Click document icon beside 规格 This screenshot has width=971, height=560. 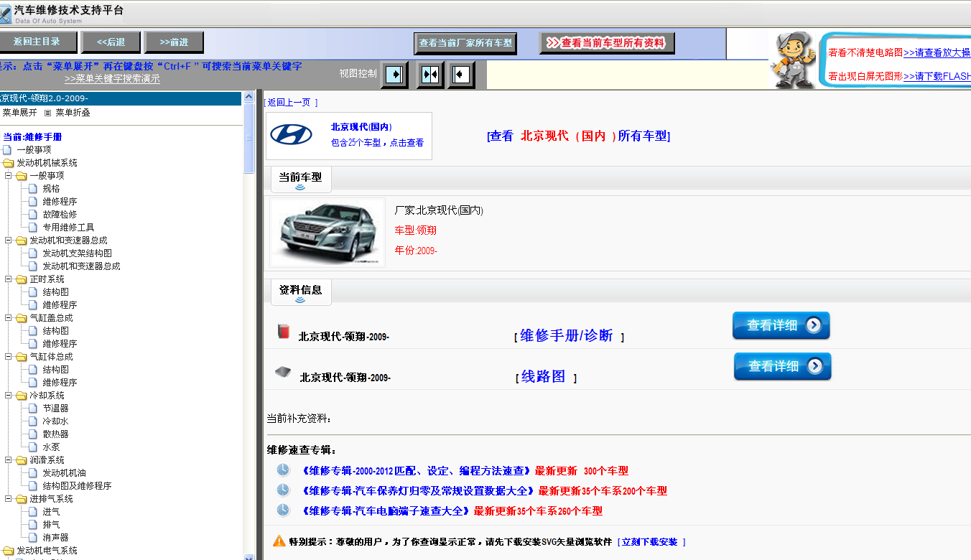(33, 189)
